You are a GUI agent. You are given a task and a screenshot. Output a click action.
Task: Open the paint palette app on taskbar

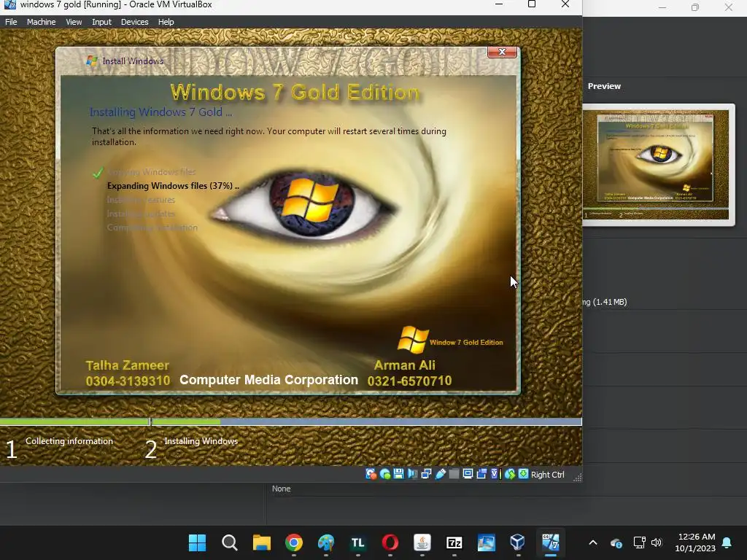326,542
